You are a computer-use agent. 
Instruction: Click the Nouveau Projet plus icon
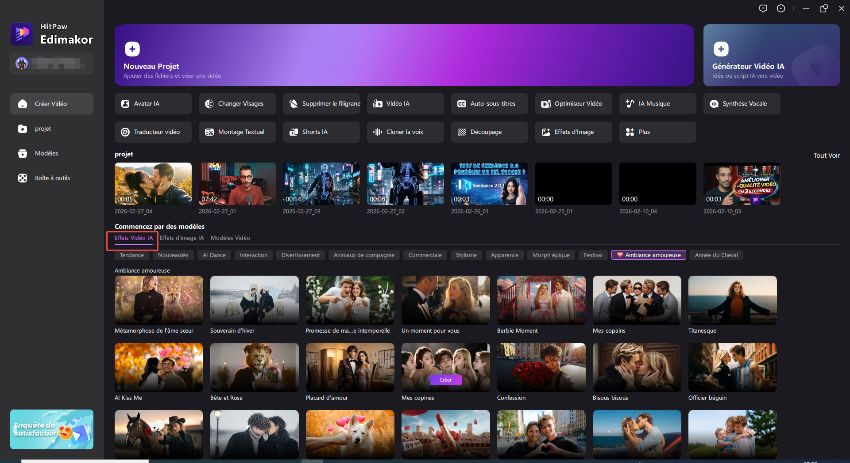tap(132, 49)
